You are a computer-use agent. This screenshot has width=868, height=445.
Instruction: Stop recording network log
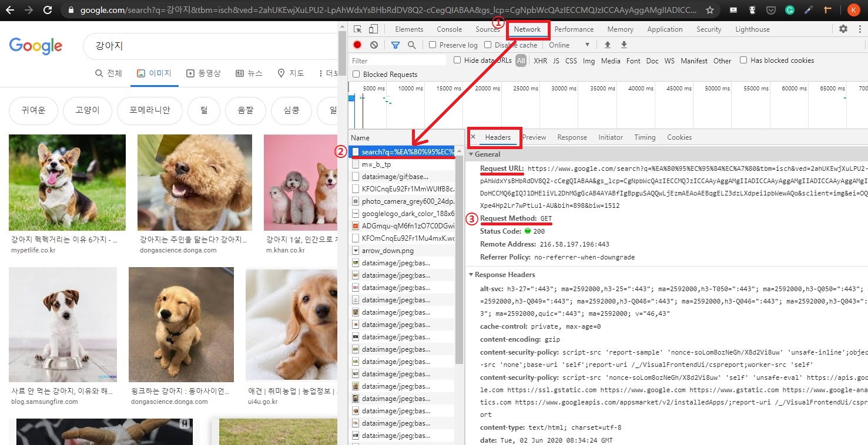click(357, 45)
